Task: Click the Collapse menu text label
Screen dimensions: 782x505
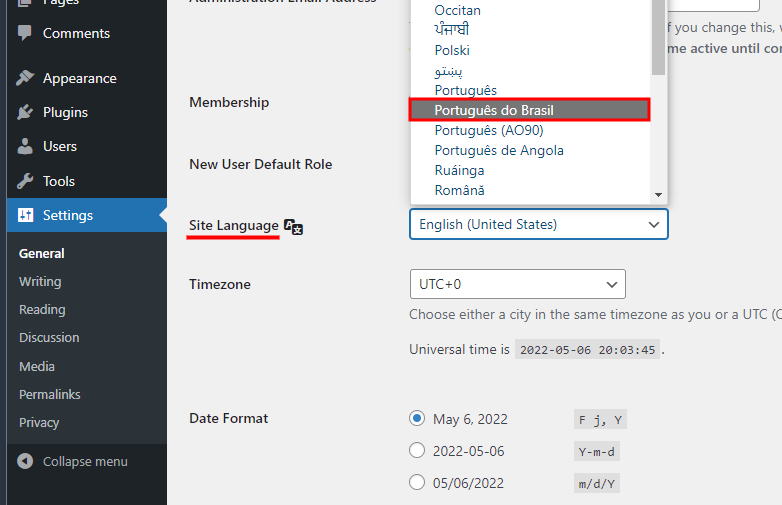Action: click(x=85, y=462)
